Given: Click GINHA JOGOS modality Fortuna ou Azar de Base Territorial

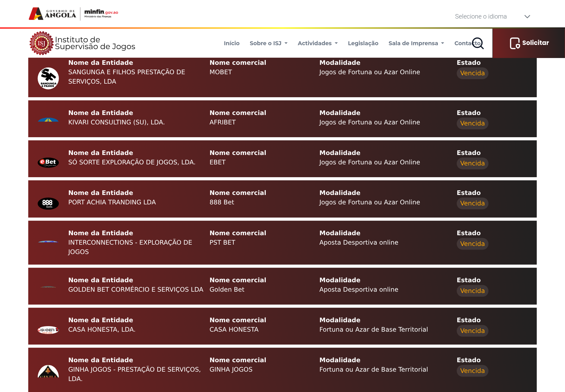Looking at the screenshot, I should click(x=374, y=370).
